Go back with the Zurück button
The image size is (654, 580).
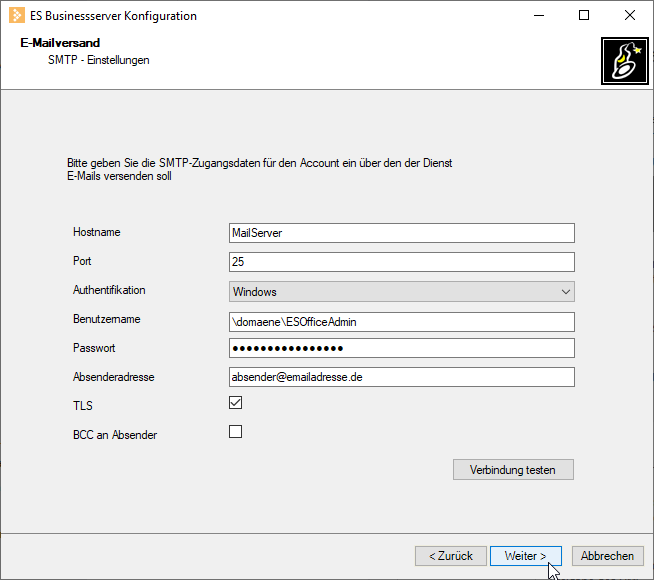pos(451,556)
